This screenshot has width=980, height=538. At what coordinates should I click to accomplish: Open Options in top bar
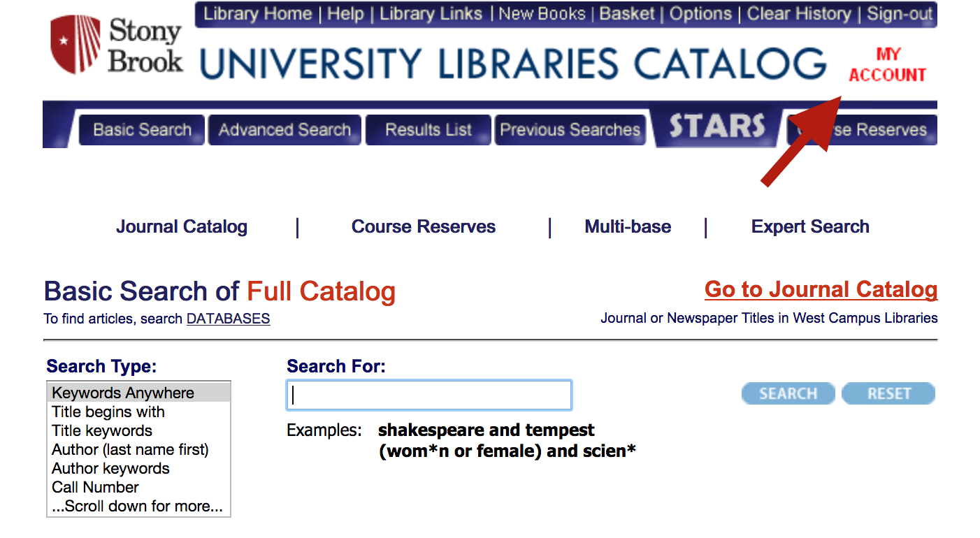pos(700,14)
